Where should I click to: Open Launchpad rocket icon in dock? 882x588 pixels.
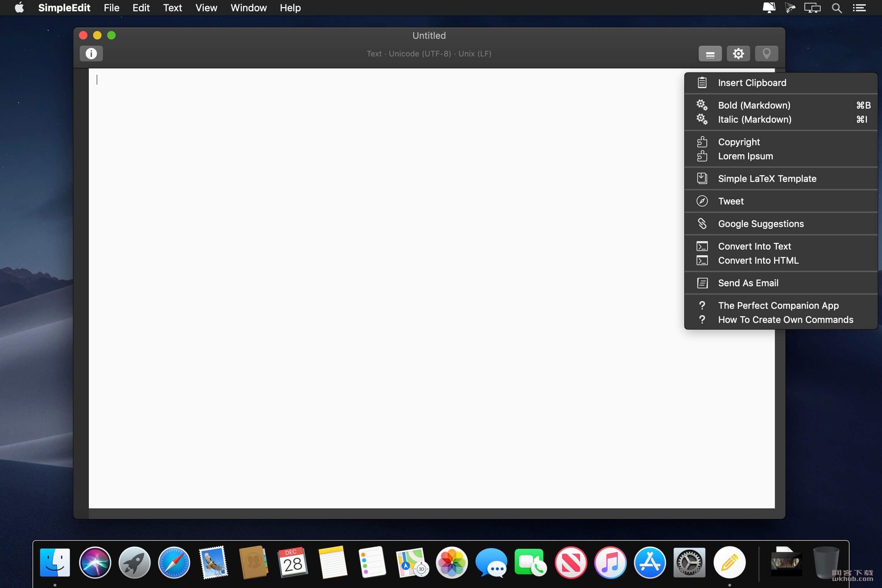[x=134, y=563]
